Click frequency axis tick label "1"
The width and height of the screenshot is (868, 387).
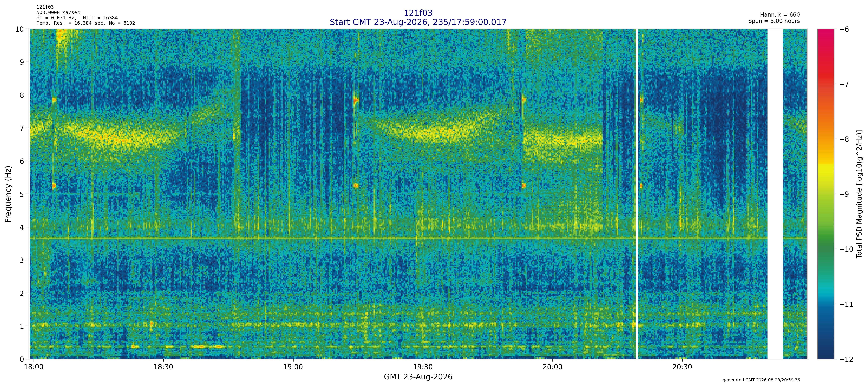click(22, 326)
